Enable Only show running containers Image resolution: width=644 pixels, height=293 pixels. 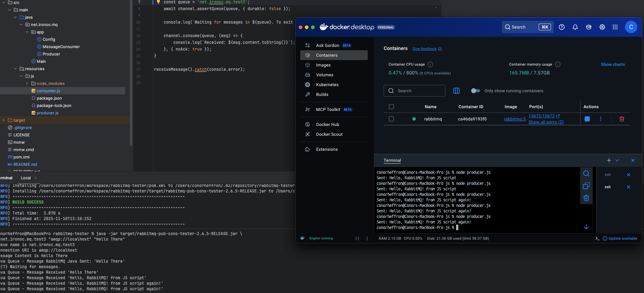pyautogui.click(x=475, y=91)
